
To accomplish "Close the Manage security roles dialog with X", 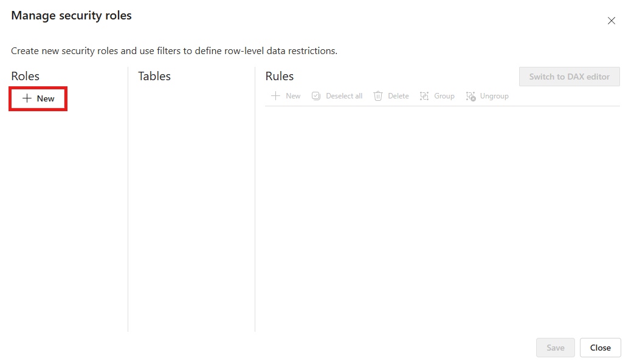I will [x=611, y=21].
